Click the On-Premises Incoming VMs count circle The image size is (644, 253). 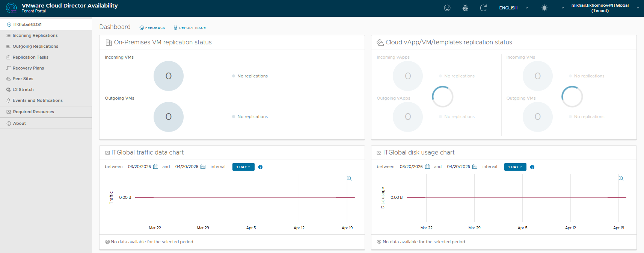coord(169,76)
